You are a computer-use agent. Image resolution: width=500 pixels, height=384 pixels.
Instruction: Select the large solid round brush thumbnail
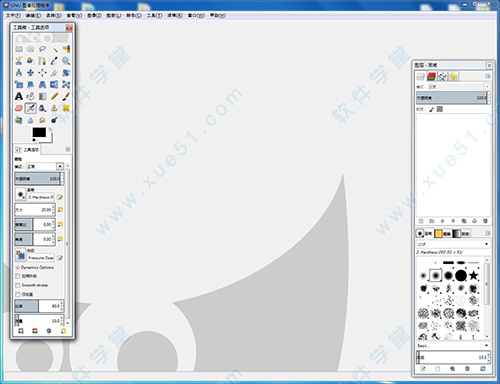pos(461,276)
